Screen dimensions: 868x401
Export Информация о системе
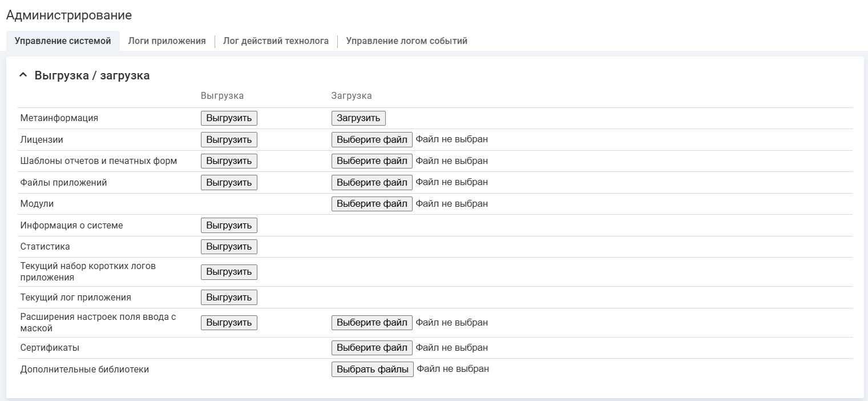229,225
